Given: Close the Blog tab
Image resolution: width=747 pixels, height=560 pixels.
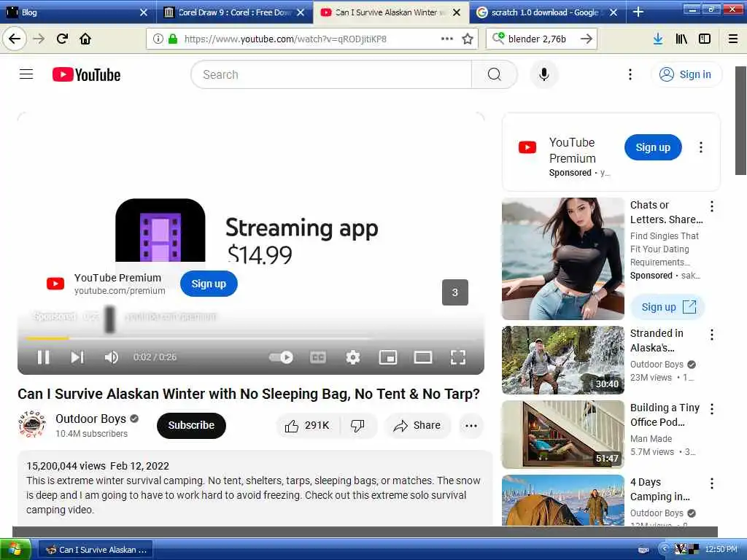Looking at the screenshot, I should click(x=144, y=12).
